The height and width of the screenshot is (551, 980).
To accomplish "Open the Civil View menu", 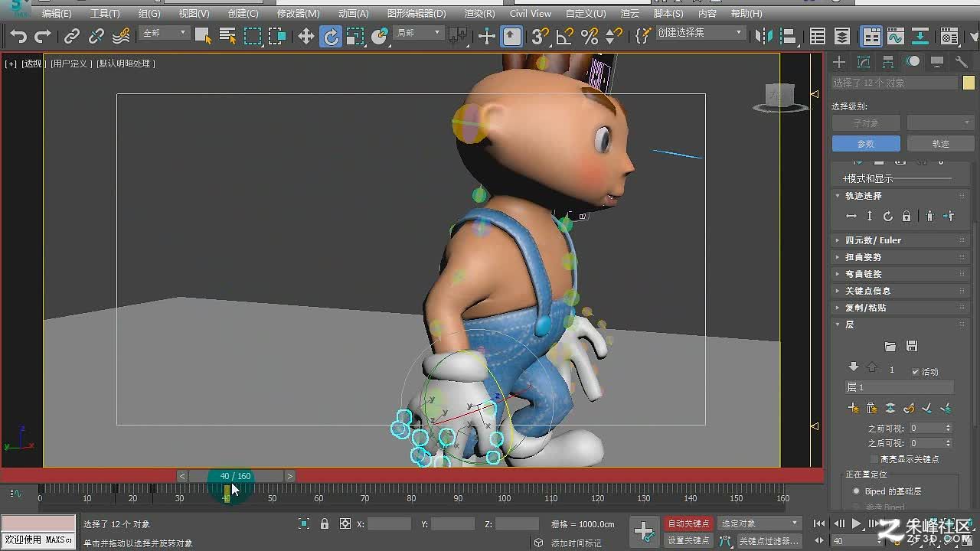I will pyautogui.click(x=530, y=14).
